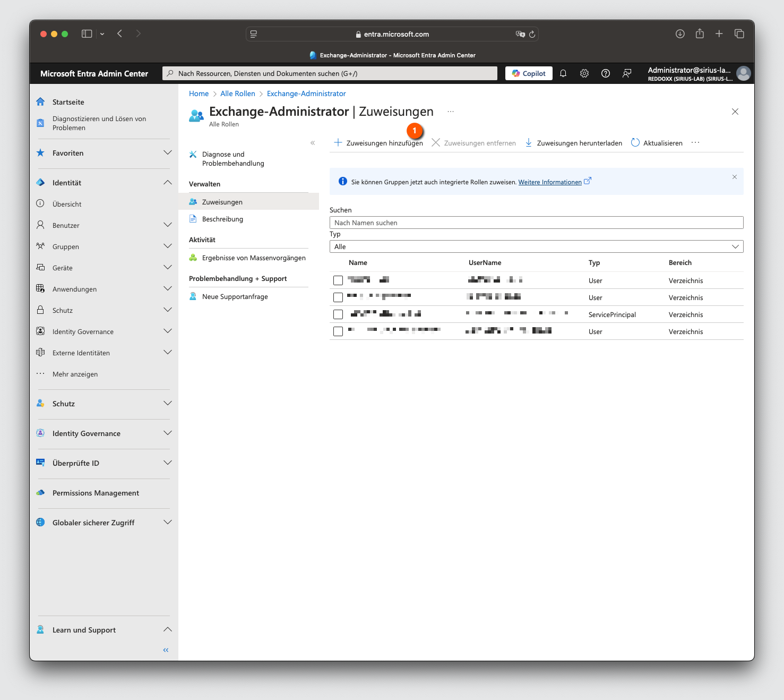This screenshot has height=700, width=784.
Task: Click the Diagnose und Problembehandlung wrench icon
Action: tap(193, 155)
